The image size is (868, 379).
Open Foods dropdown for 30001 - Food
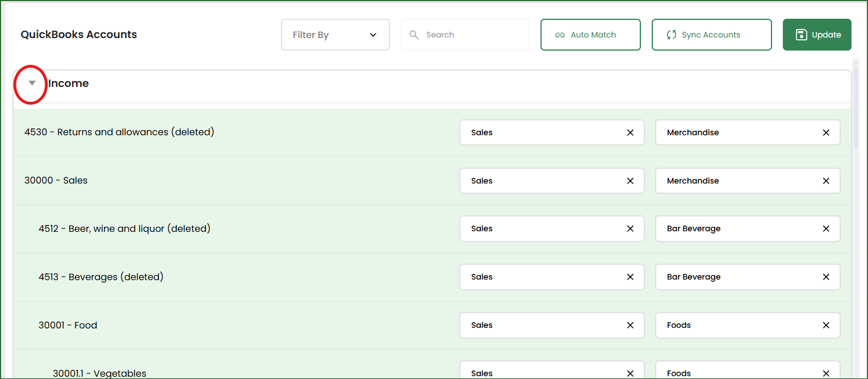[748, 325]
